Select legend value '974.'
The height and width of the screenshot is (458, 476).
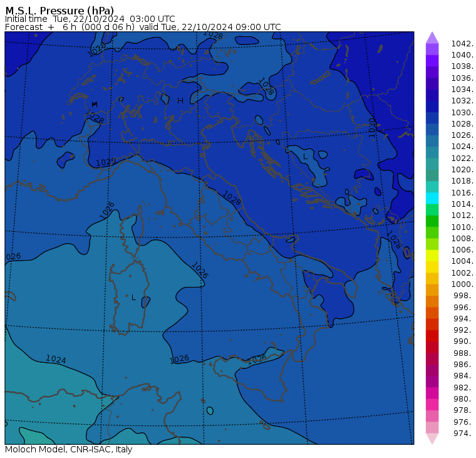[x=463, y=433]
